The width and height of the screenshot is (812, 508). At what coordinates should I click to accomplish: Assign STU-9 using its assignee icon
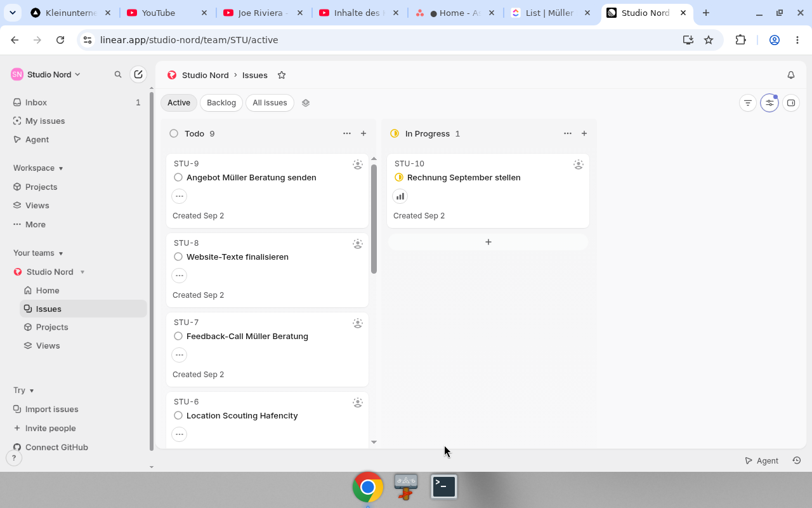coord(358,164)
